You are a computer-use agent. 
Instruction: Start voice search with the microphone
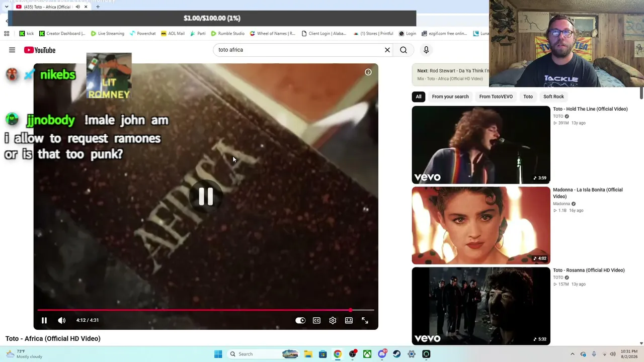[x=426, y=50]
